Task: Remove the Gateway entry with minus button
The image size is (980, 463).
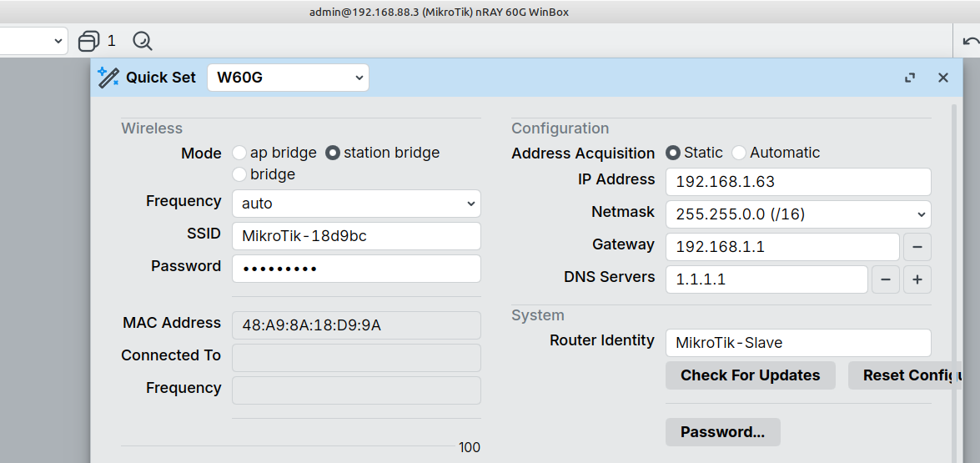Action: pyautogui.click(x=917, y=247)
